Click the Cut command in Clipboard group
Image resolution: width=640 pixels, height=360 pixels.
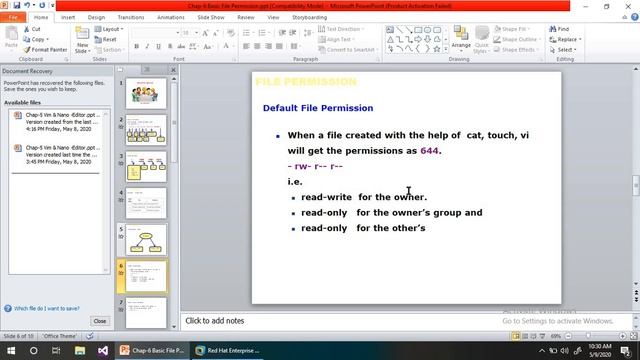32,29
